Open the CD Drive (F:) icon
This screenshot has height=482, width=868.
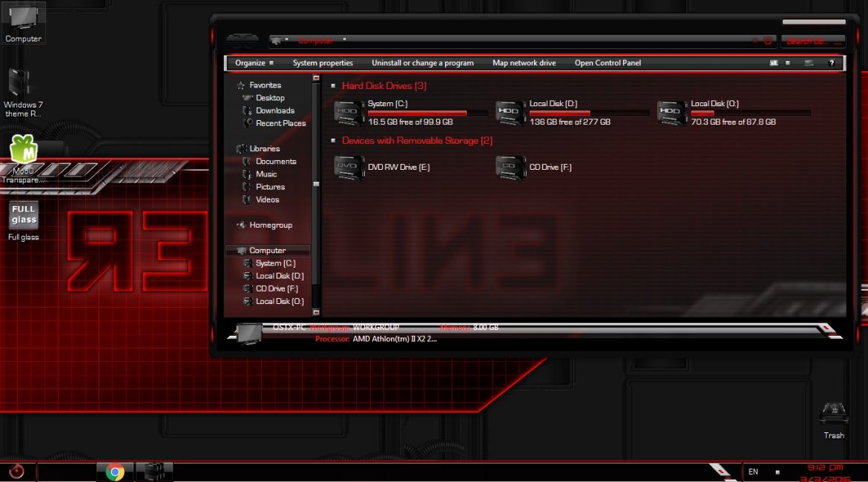[510, 168]
